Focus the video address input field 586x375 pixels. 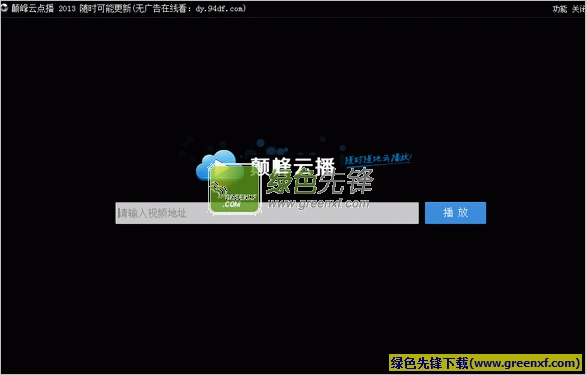[267, 213]
